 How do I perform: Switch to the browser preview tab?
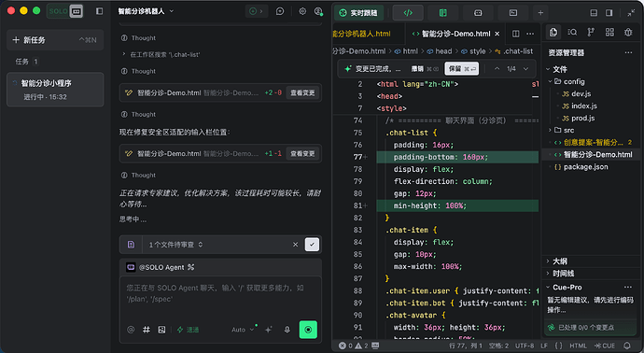click(x=478, y=13)
